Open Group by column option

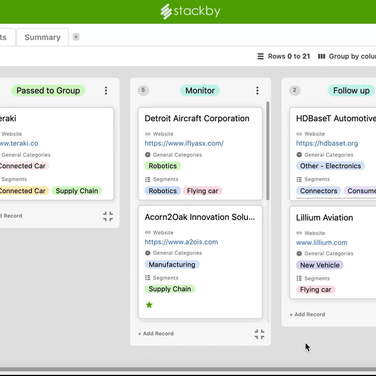(347, 56)
